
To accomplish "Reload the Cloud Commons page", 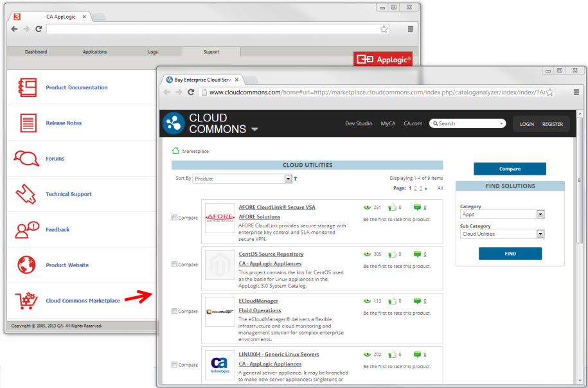I will coord(191,92).
